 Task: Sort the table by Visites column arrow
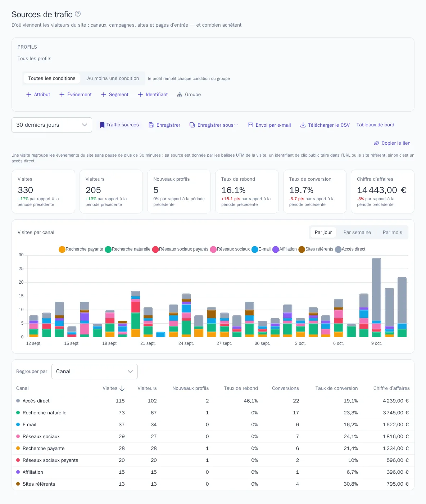(x=122, y=388)
